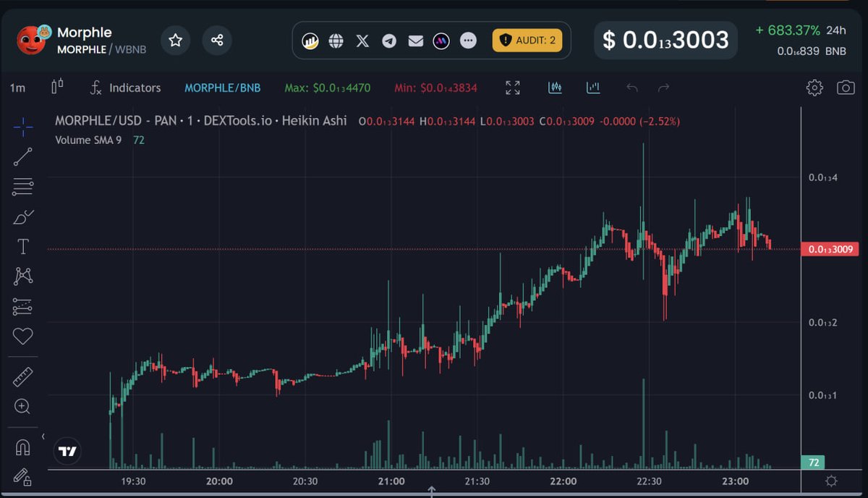This screenshot has width=868, height=498.
Task: Open the price scale settings icon bottom-right
Action: click(x=831, y=481)
